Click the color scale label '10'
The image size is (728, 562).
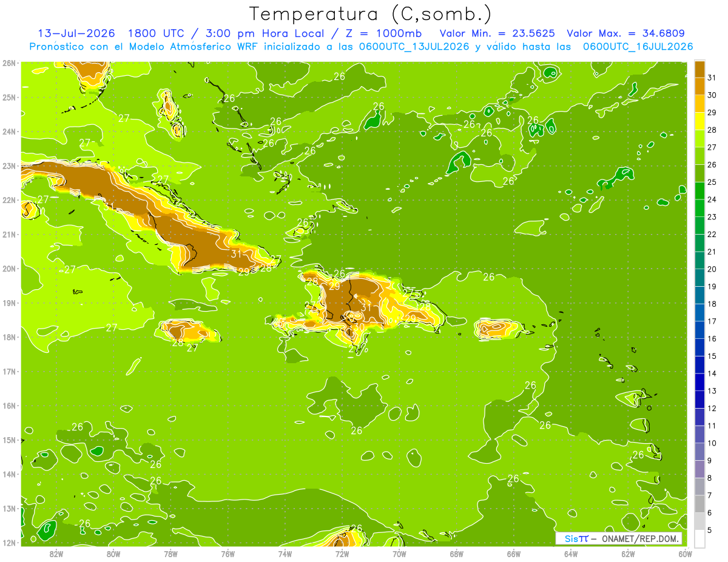tap(712, 443)
